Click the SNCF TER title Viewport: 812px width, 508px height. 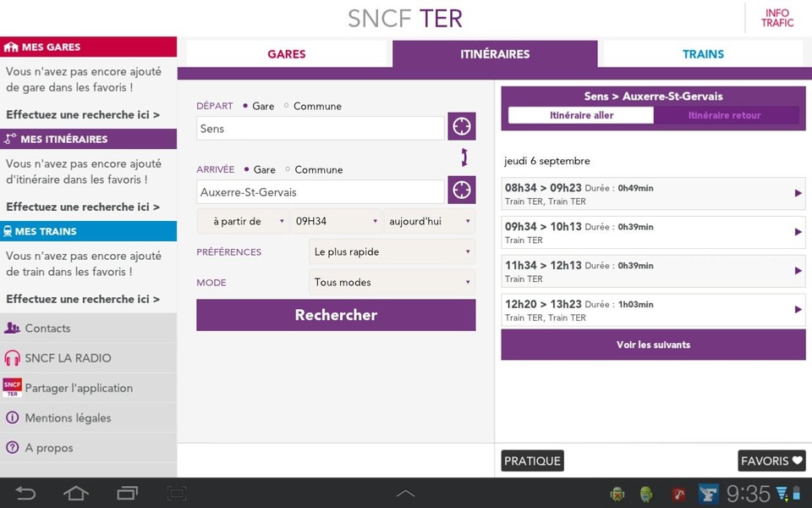[x=405, y=19]
